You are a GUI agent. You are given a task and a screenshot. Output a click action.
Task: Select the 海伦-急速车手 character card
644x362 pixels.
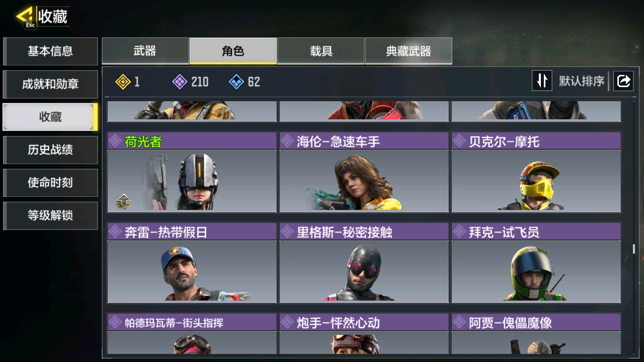click(364, 172)
